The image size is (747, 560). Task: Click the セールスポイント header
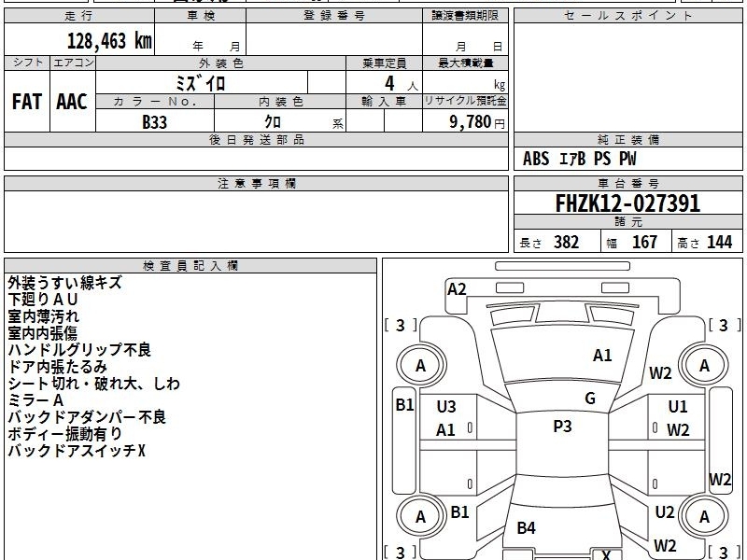(x=627, y=15)
